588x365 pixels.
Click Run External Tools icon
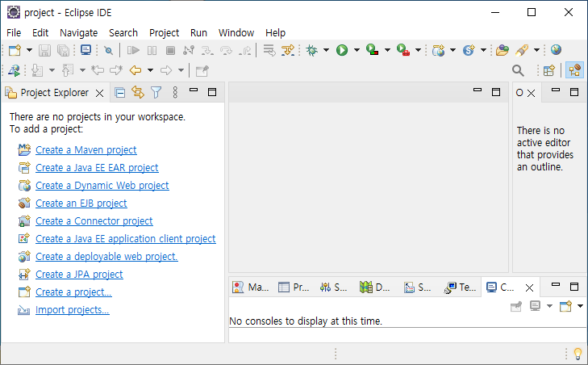point(403,50)
